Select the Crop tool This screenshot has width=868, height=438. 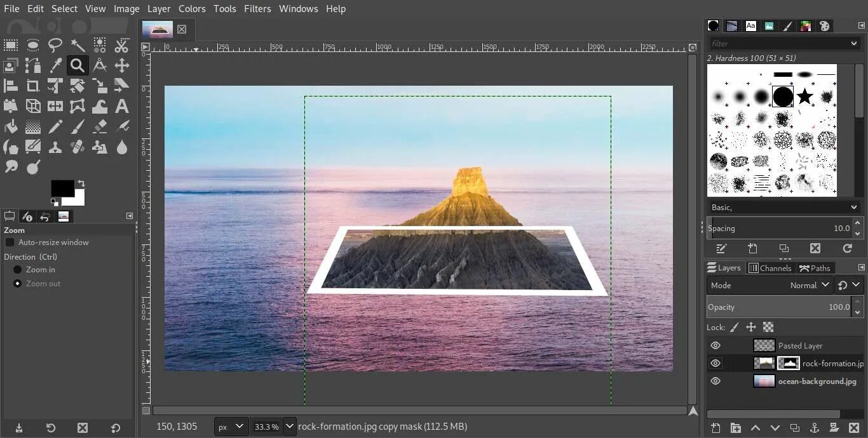(33, 86)
